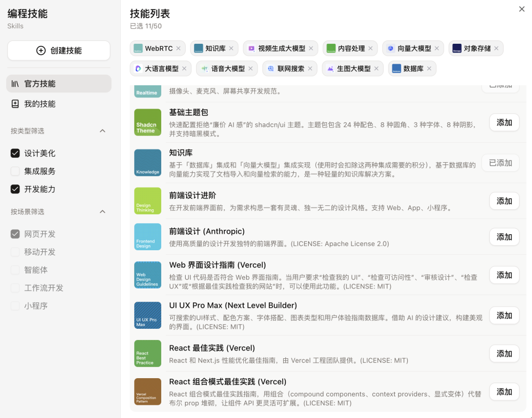Add the 前端设计进阶 skill

(504, 201)
